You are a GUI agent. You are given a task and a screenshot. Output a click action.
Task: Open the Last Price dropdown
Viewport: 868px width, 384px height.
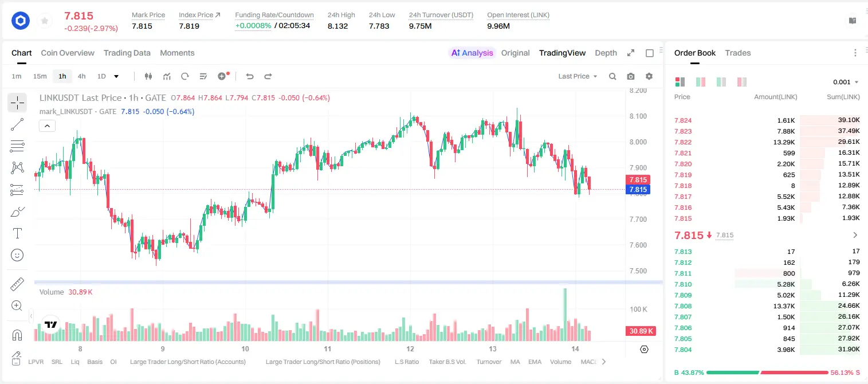tap(578, 76)
